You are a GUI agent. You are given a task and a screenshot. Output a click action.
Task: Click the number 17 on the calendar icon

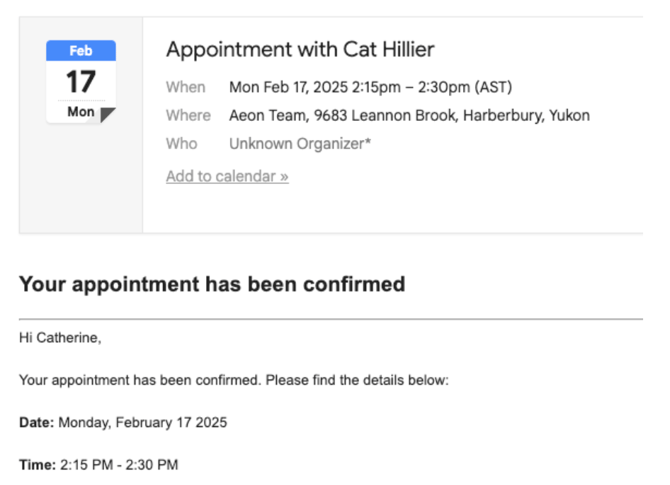coord(80,82)
